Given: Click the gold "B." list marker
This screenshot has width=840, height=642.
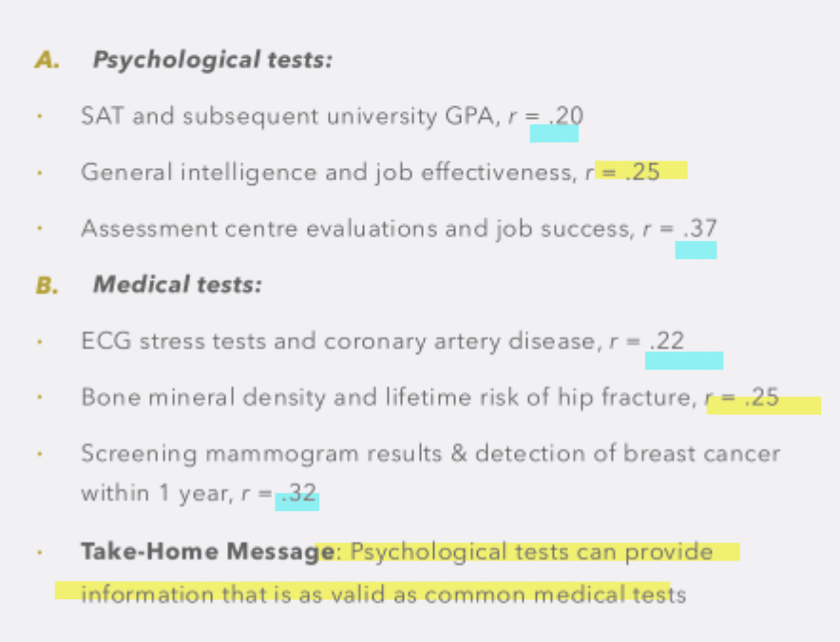Looking at the screenshot, I should tap(47, 284).
